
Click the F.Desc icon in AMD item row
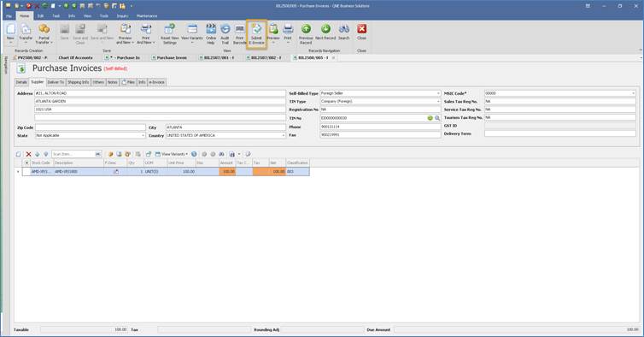click(x=116, y=172)
